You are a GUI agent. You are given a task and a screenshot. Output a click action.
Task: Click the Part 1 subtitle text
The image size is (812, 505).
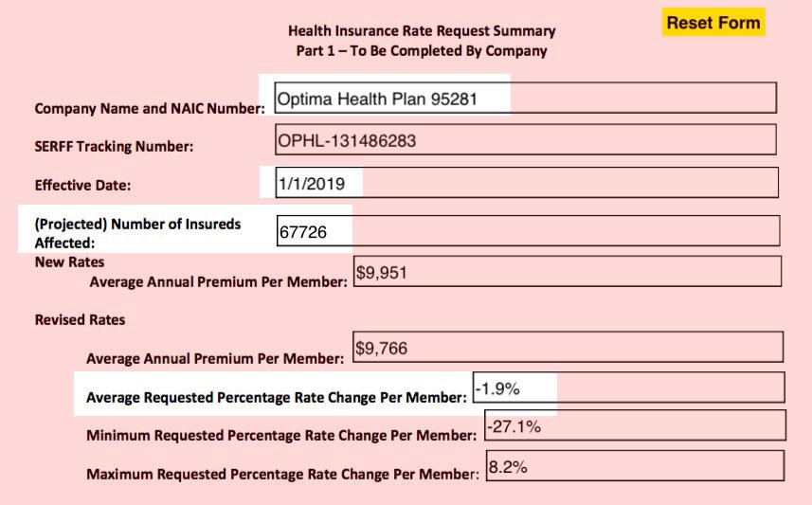coord(422,51)
